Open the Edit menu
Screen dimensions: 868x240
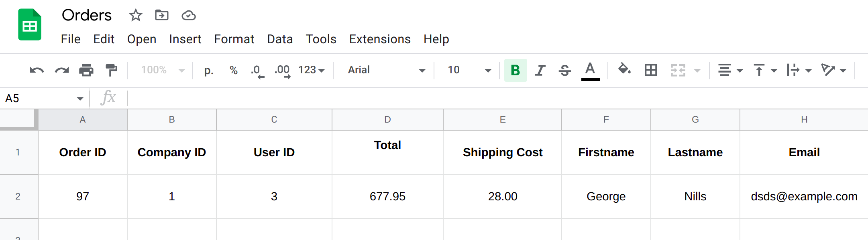tap(104, 39)
